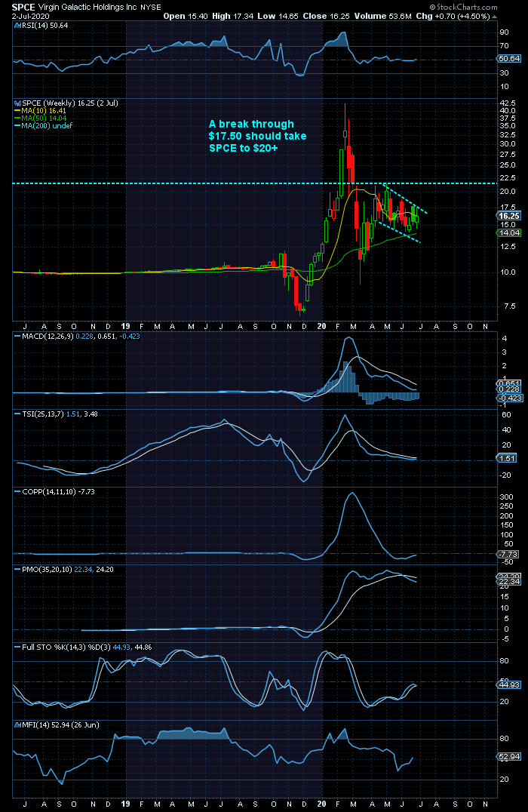Click the 12.5 price axis label

tap(508, 247)
